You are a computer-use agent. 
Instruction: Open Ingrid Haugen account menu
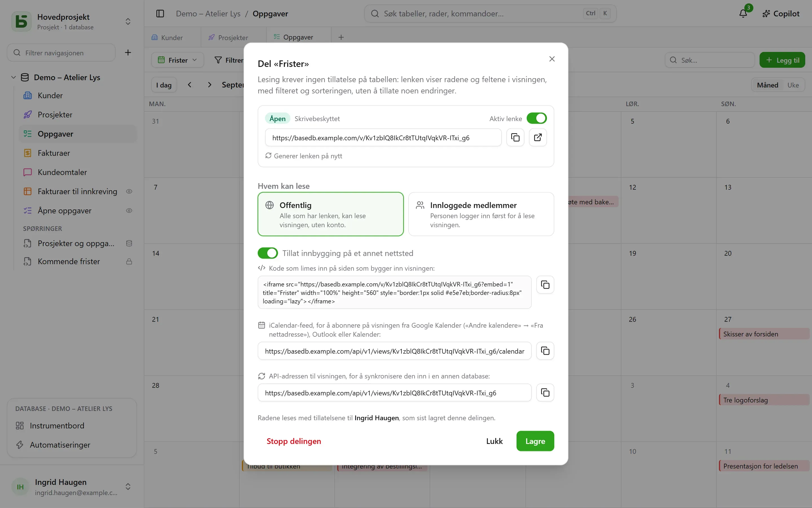coord(72,487)
